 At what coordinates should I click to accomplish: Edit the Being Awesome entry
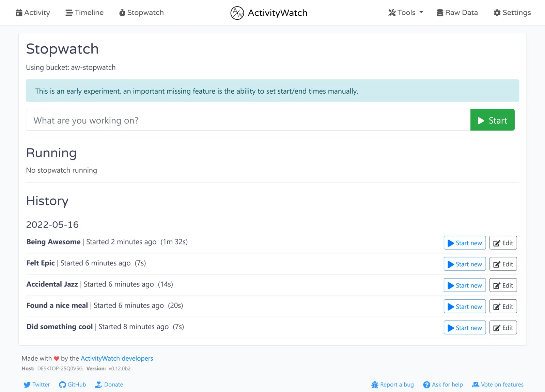503,243
